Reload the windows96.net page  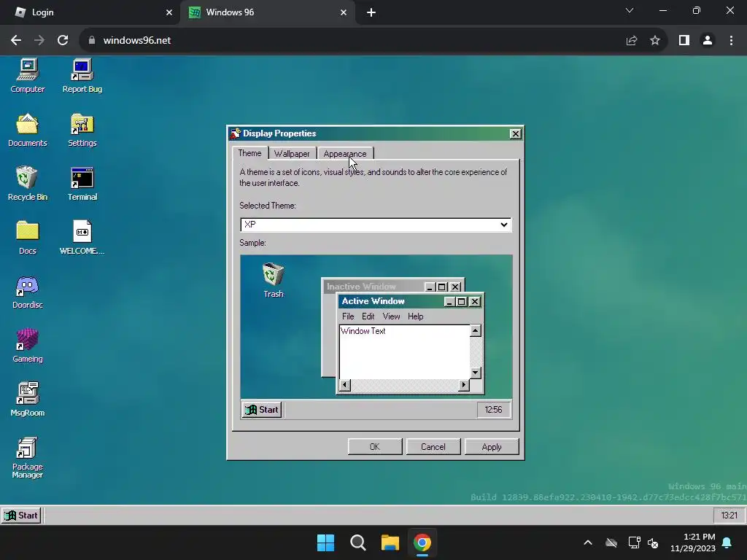(x=63, y=41)
